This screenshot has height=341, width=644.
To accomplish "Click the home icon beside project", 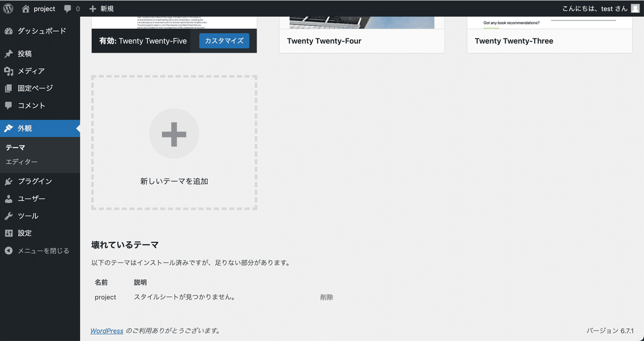I will click(26, 9).
